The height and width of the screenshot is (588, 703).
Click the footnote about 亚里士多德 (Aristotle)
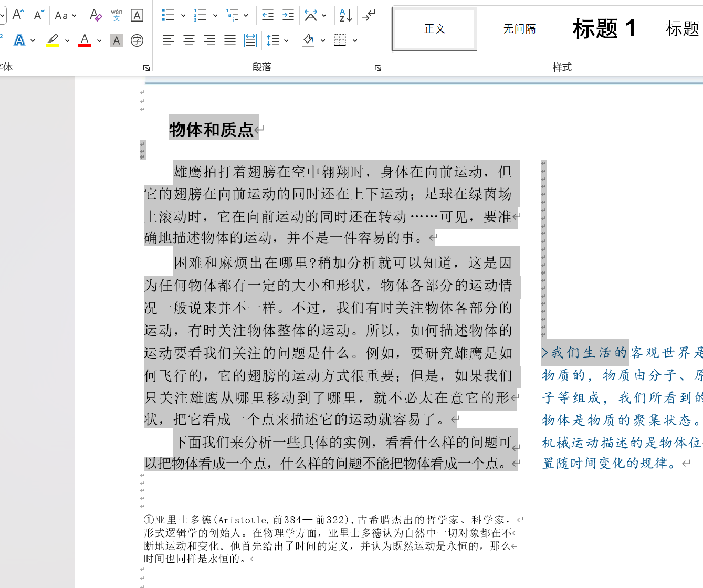click(x=331, y=539)
